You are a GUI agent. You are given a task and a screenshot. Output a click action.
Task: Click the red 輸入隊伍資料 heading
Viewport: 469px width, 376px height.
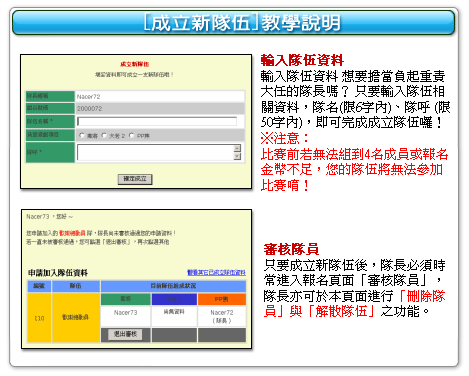[302, 60]
